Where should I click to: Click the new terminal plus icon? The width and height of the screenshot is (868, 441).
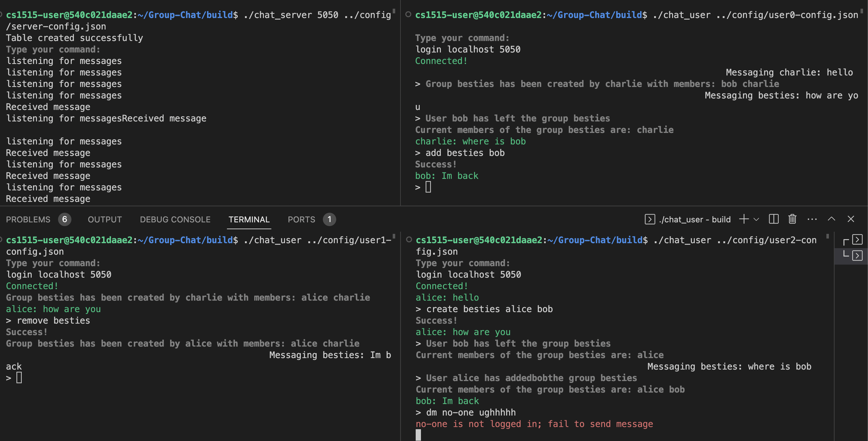tap(744, 219)
